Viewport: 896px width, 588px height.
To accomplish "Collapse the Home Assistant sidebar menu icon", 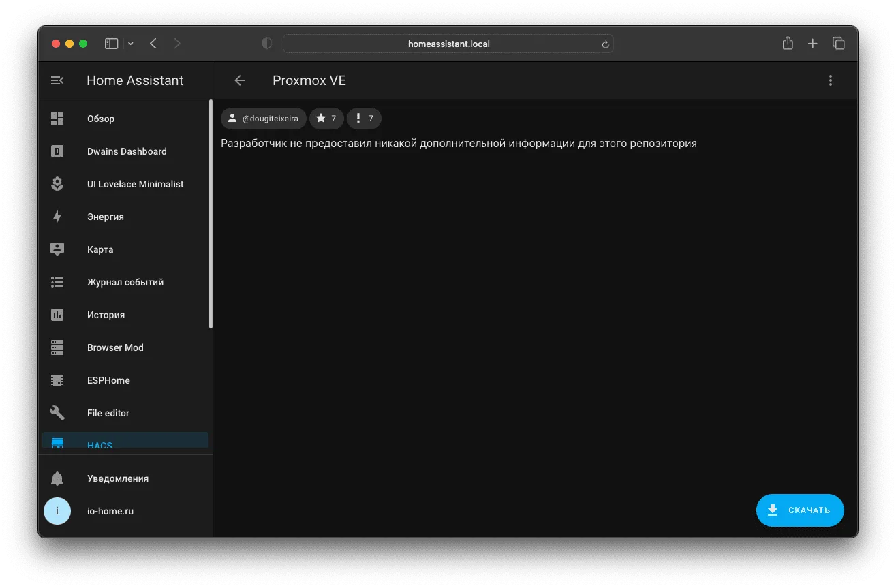I will (57, 80).
